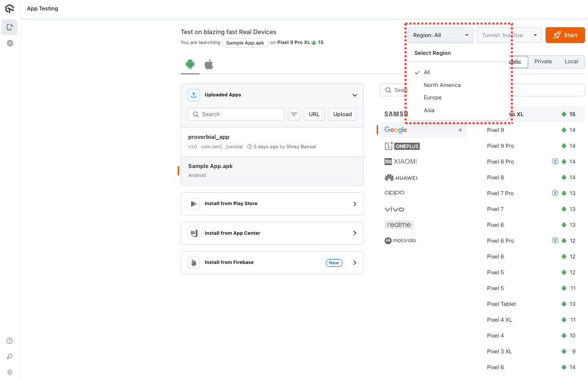Image resolution: width=588 pixels, height=381 pixels.
Task: Switch device cloud to Local
Action: click(571, 61)
